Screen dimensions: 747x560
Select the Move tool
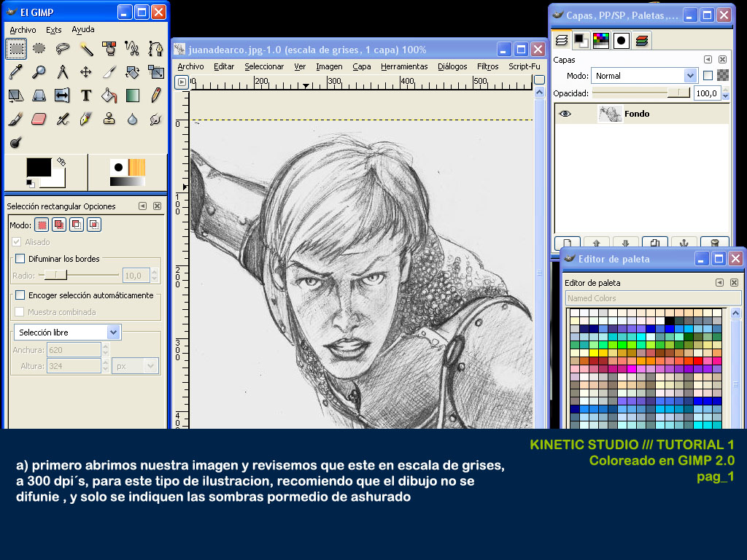[x=86, y=72]
